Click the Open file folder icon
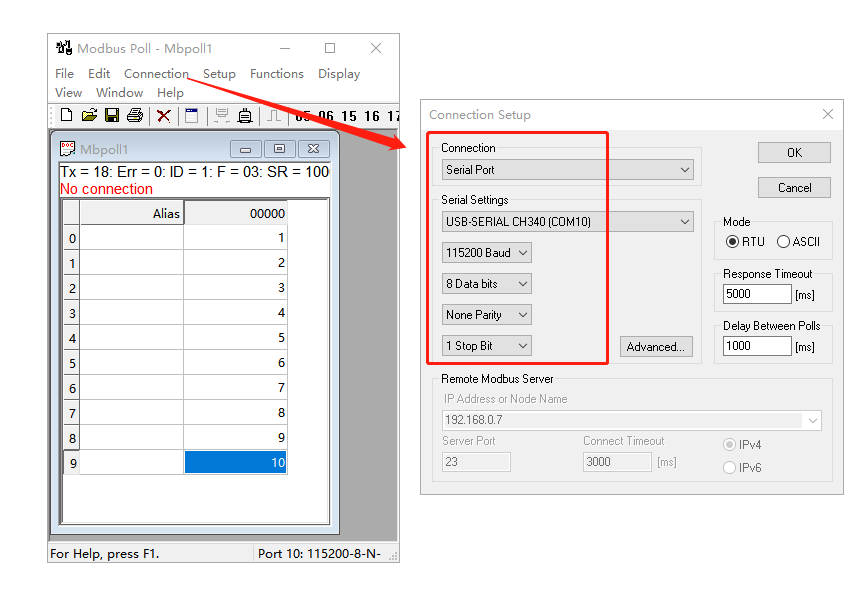The width and height of the screenshot is (865, 599). (x=89, y=116)
